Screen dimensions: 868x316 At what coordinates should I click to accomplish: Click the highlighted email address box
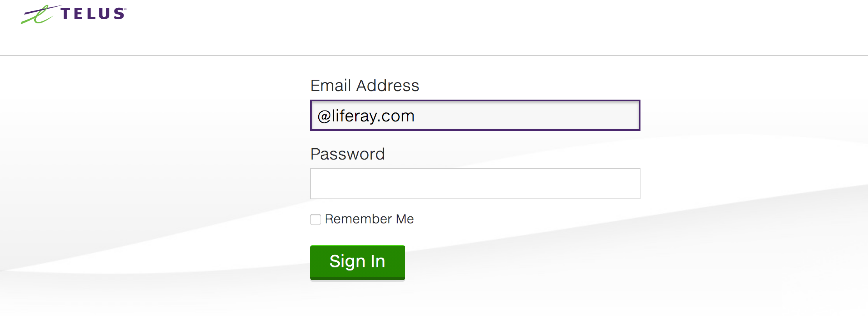point(475,115)
